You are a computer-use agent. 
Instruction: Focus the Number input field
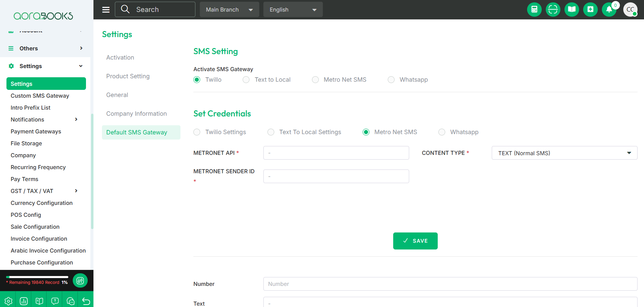[450, 284]
